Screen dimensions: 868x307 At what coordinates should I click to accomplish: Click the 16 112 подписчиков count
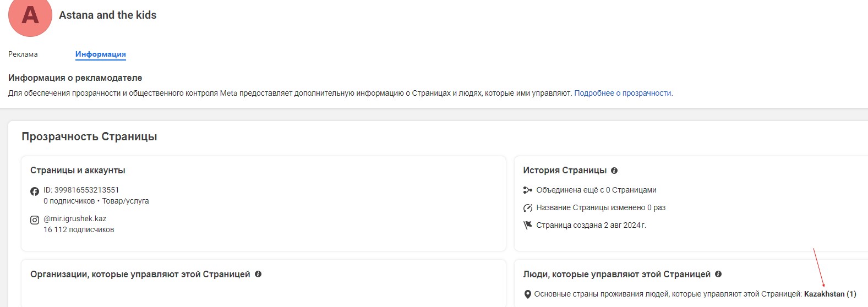pyautogui.click(x=79, y=229)
